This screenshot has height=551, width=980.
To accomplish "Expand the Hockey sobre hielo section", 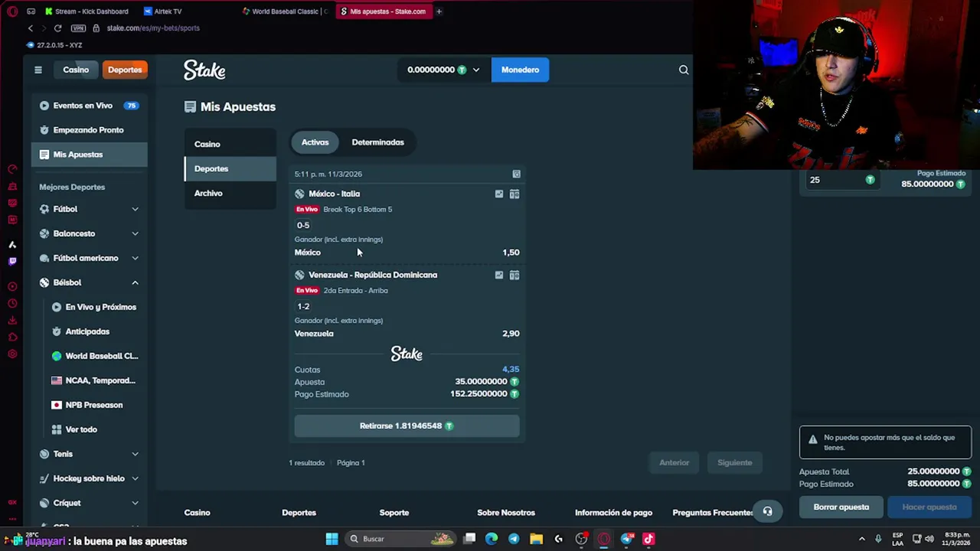I will (135, 478).
